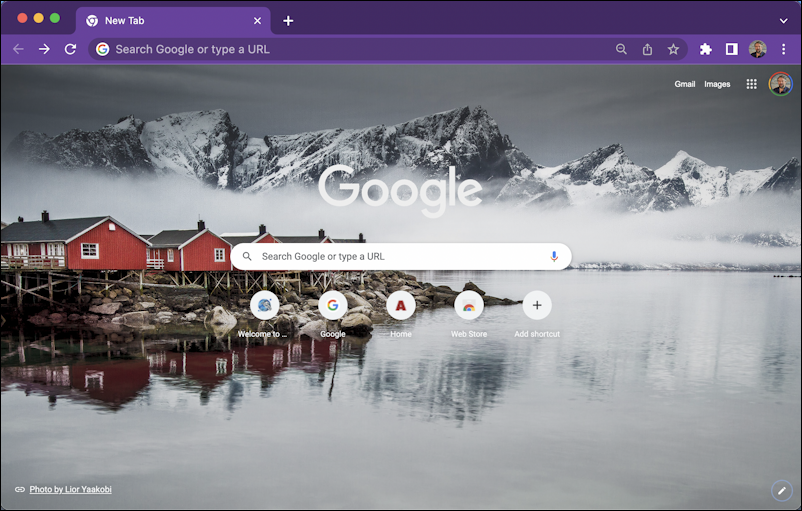Open the Images link
The width and height of the screenshot is (802, 511).
pyautogui.click(x=717, y=84)
